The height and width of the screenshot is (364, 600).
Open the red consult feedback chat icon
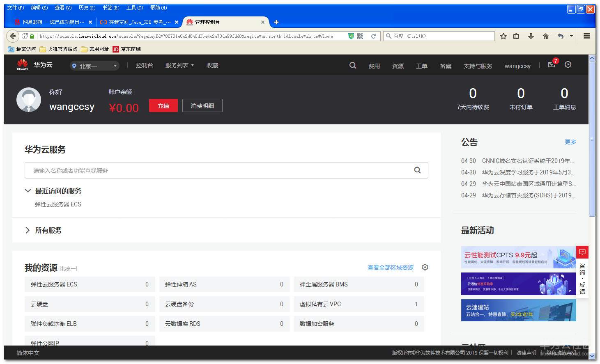point(582,252)
